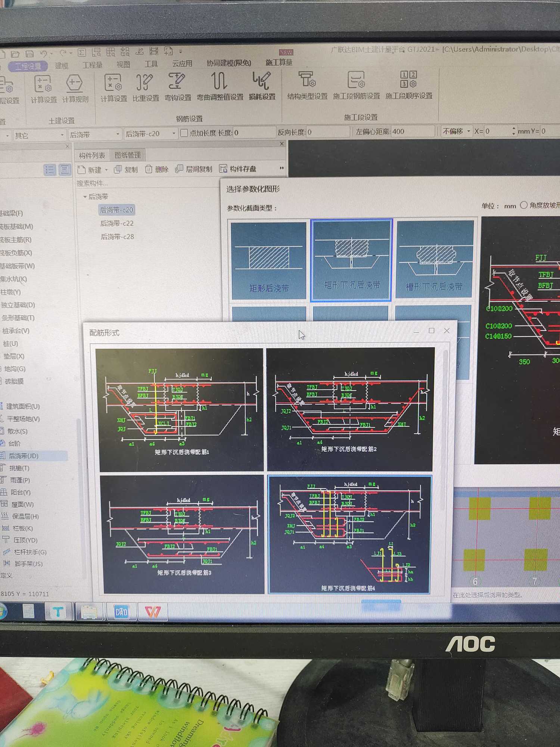The image size is (560, 747).
Task: Click the 左偏心距离 input field showing 400
Action: click(413, 131)
